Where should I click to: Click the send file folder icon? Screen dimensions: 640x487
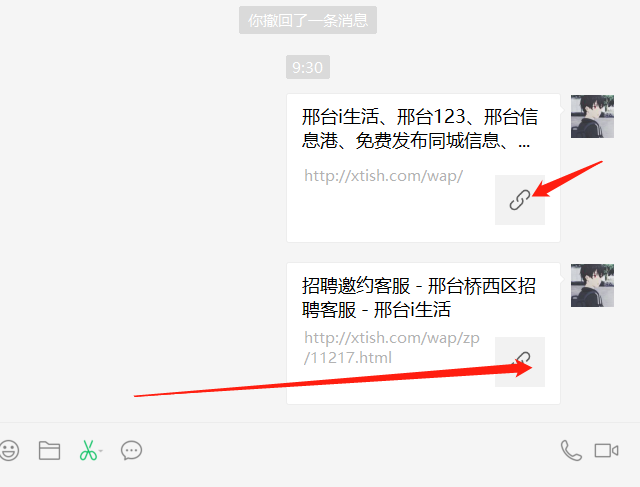click(x=49, y=451)
